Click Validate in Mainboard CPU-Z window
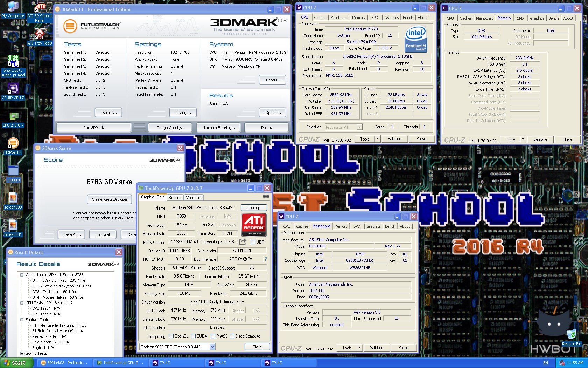Image resolution: width=588 pixels, height=368 pixels. coord(377,348)
